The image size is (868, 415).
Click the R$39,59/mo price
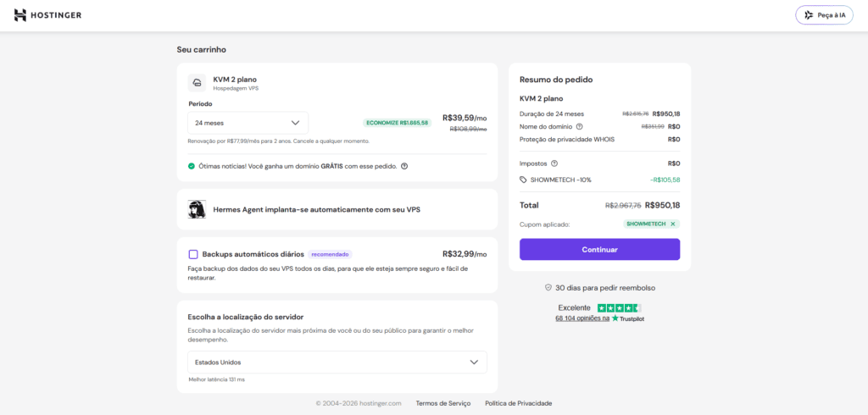pos(465,118)
